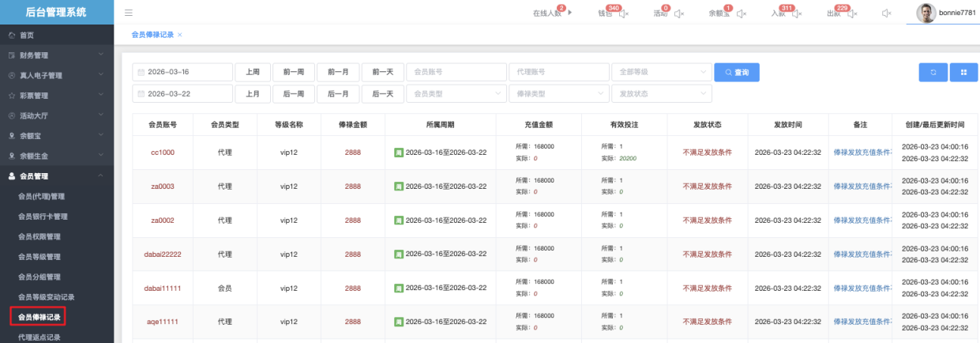Image resolution: width=980 pixels, height=343 pixels.
Task: Open the grid column settings button
Action: [963, 72]
